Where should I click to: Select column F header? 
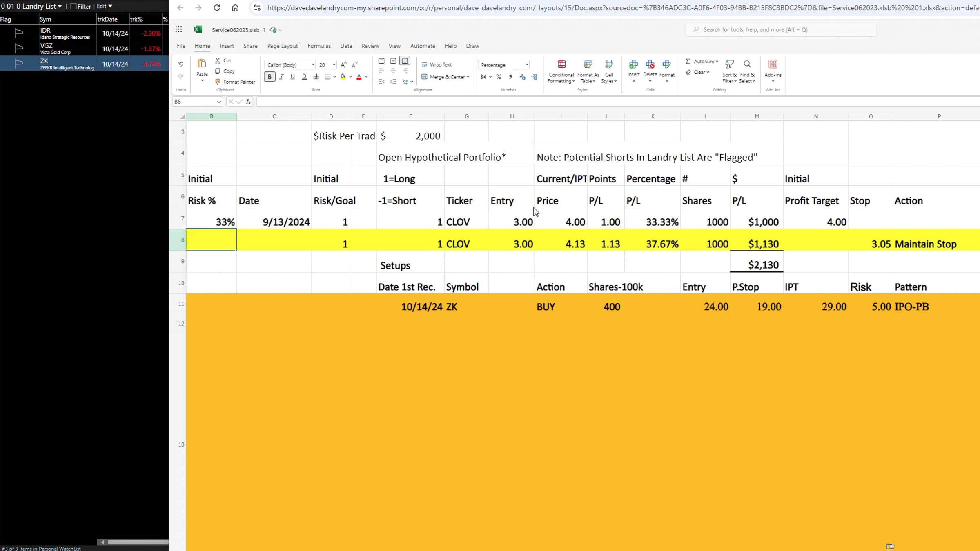tap(410, 116)
